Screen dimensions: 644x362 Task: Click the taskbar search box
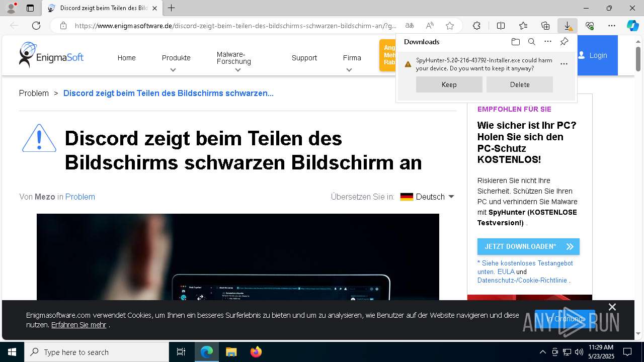point(97,352)
